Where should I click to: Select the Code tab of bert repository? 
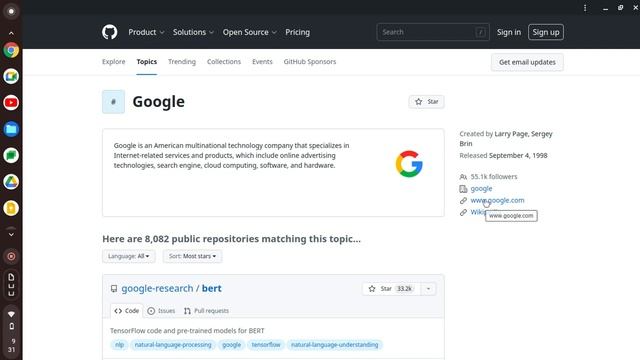tap(127, 311)
